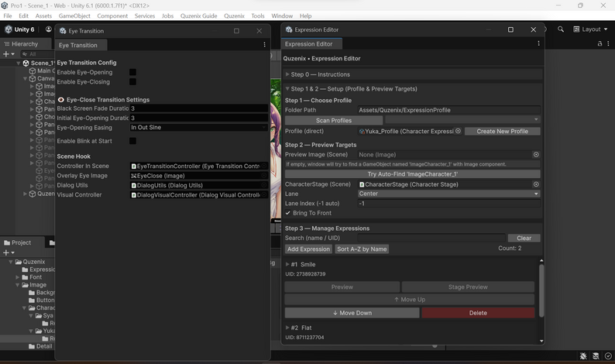615x364 pixels.
Task: Pick object for Preview Image (Scene) field
Action: [x=536, y=155]
